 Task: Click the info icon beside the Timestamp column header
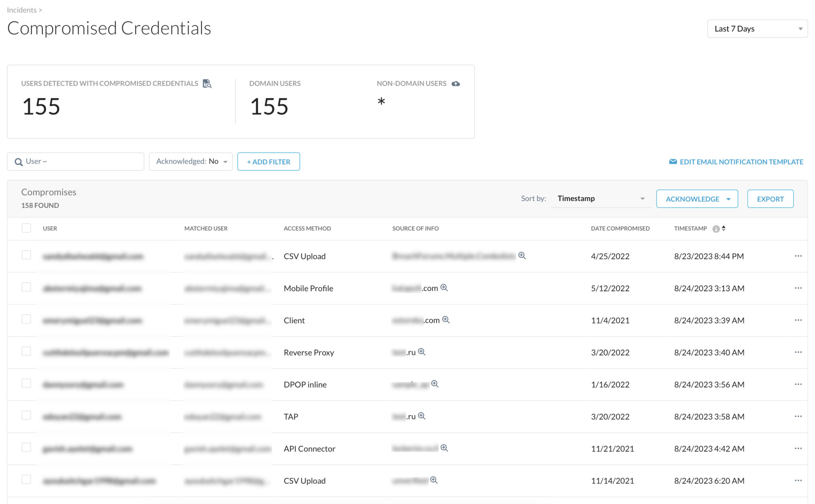[716, 228]
